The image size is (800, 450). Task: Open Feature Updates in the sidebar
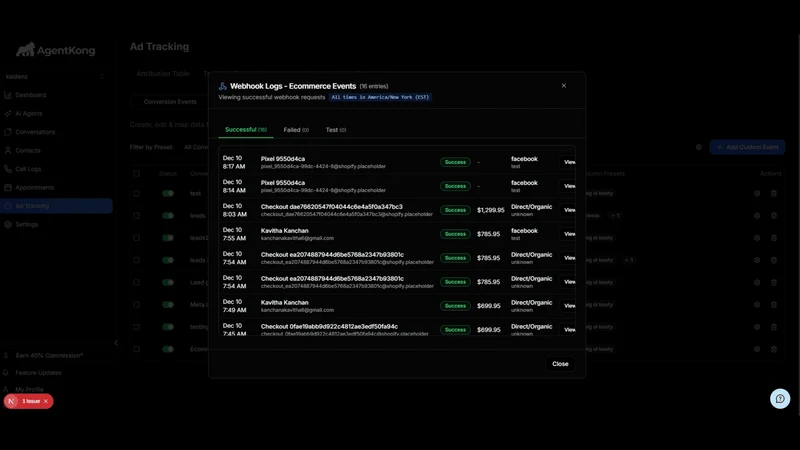click(38, 372)
